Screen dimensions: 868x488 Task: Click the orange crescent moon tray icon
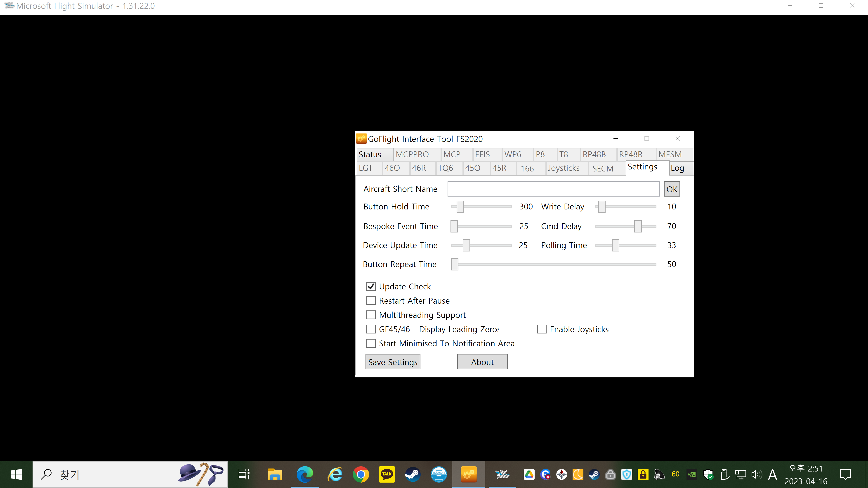578,474
